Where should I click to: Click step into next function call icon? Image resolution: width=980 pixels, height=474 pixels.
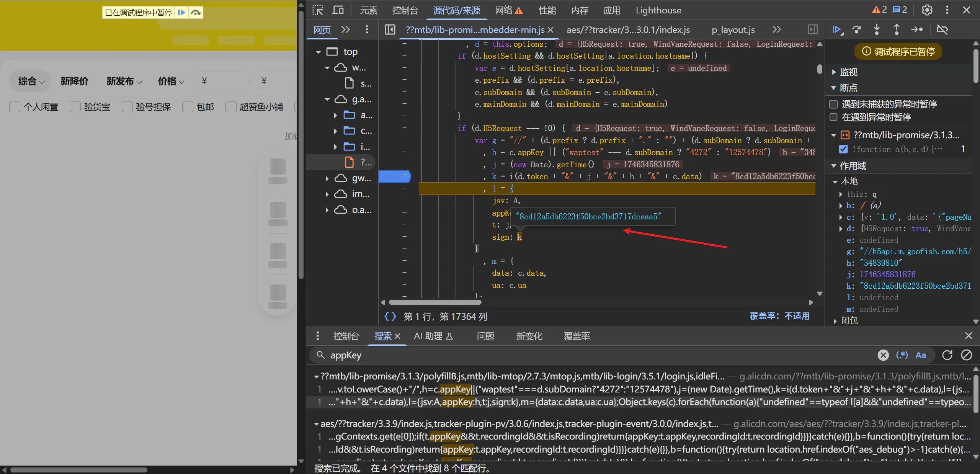pyautogui.click(x=877, y=29)
